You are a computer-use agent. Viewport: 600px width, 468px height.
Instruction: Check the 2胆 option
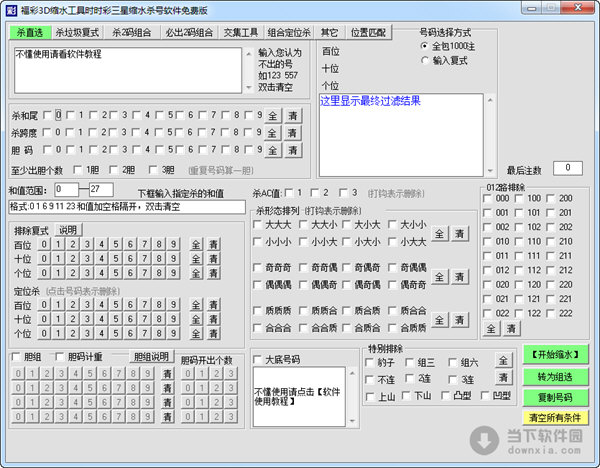(113, 170)
